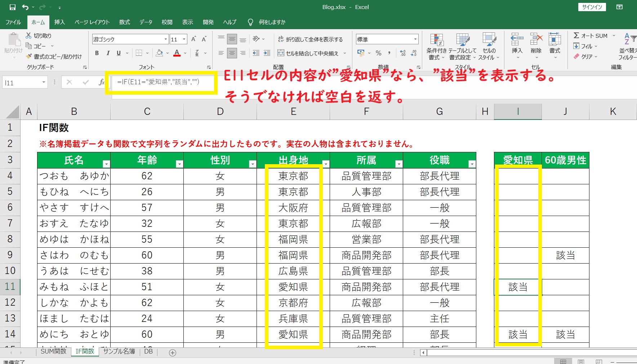Apply percent style formatting
The width and height of the screenshot is (637, 364).
tap(378, 53)
